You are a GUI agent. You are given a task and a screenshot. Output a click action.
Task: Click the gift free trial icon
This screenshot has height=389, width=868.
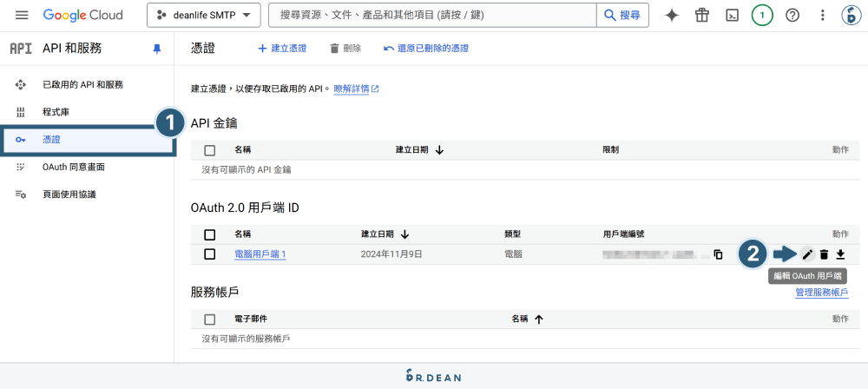click(x=702, y=16)
